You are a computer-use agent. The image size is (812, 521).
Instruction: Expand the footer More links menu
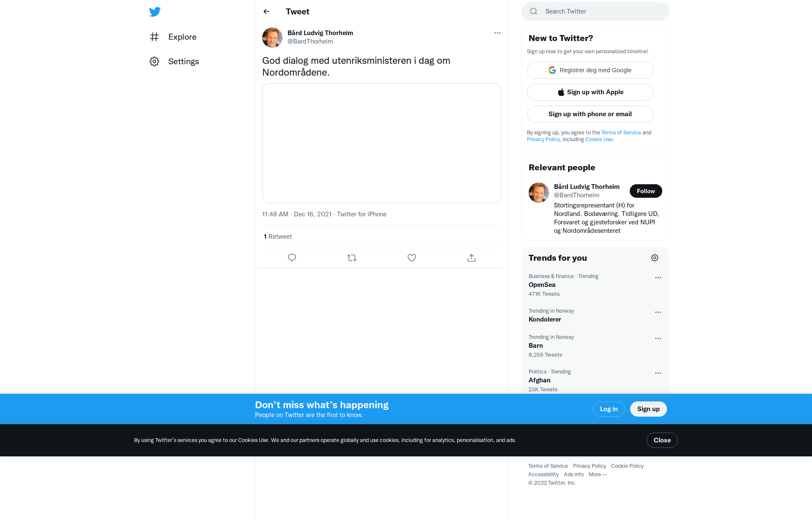tap(598, 475)
